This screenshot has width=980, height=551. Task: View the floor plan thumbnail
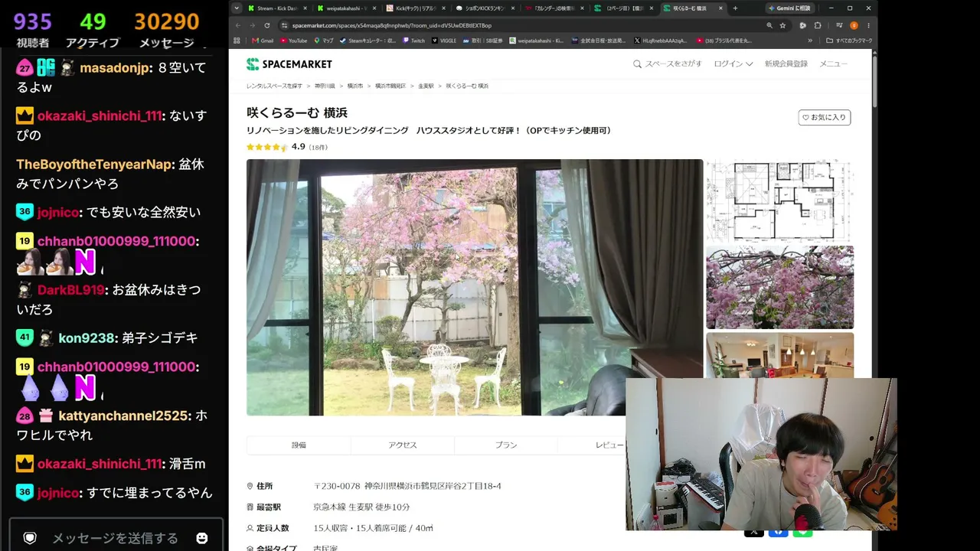click(779, 201)
